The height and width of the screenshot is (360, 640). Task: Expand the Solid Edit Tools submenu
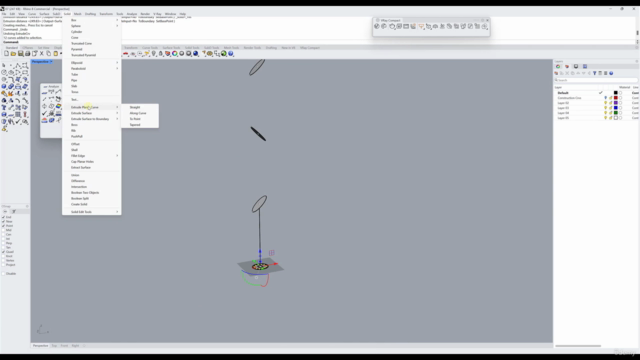click(x=91, y=212)
